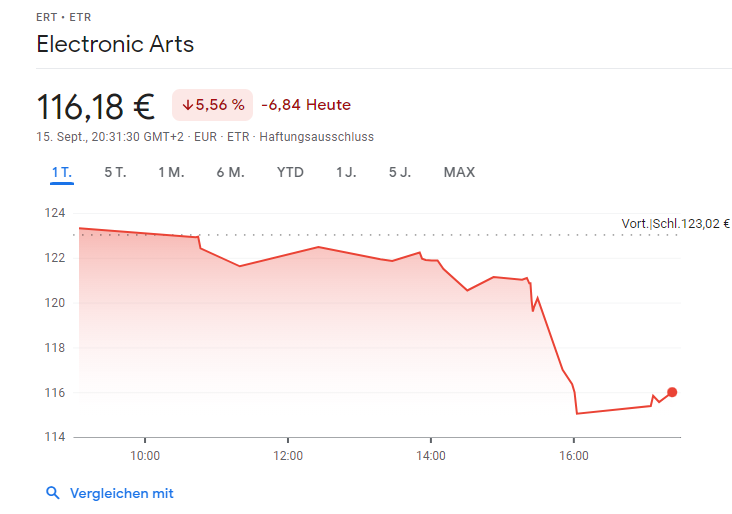732x514 pixels.
Task: Open the Haftungsausschluss disclaimer link
Action: pyautogui.click(x=316, y=136)
